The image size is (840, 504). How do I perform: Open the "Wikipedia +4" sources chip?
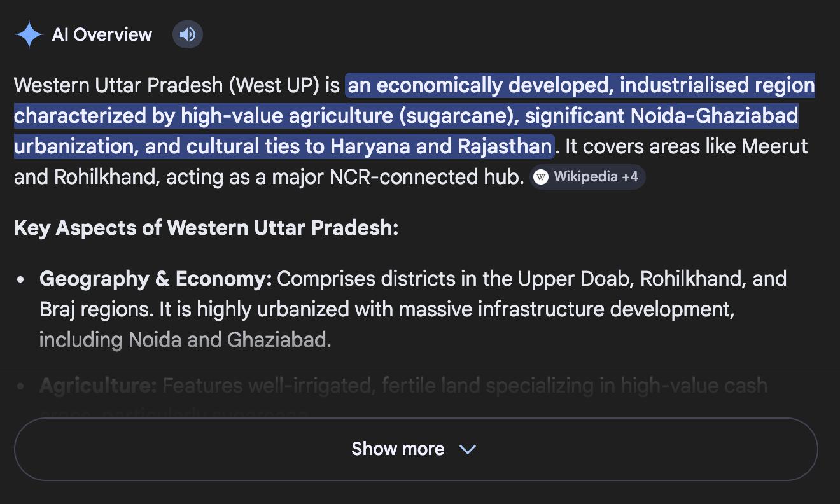click(x=587, y=177)
